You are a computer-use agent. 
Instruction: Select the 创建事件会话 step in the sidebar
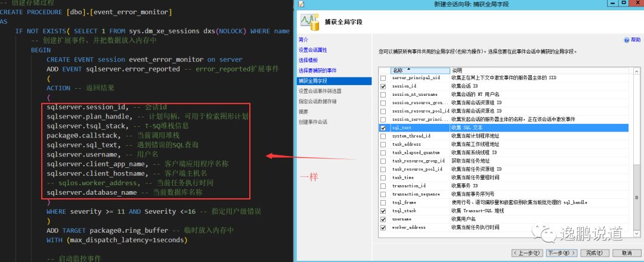coord(313,122)
